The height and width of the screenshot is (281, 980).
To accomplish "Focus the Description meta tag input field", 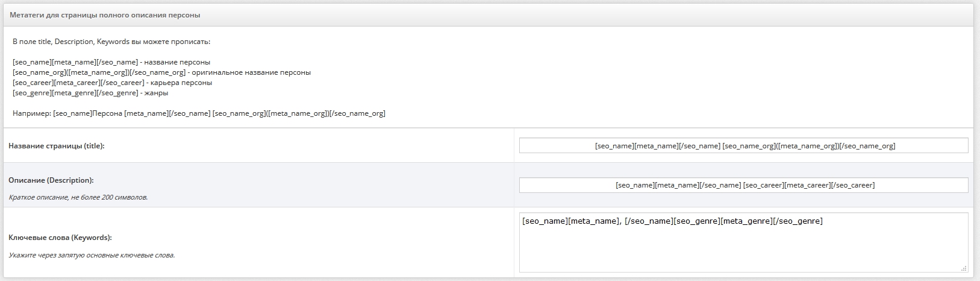I will [743, 185].
